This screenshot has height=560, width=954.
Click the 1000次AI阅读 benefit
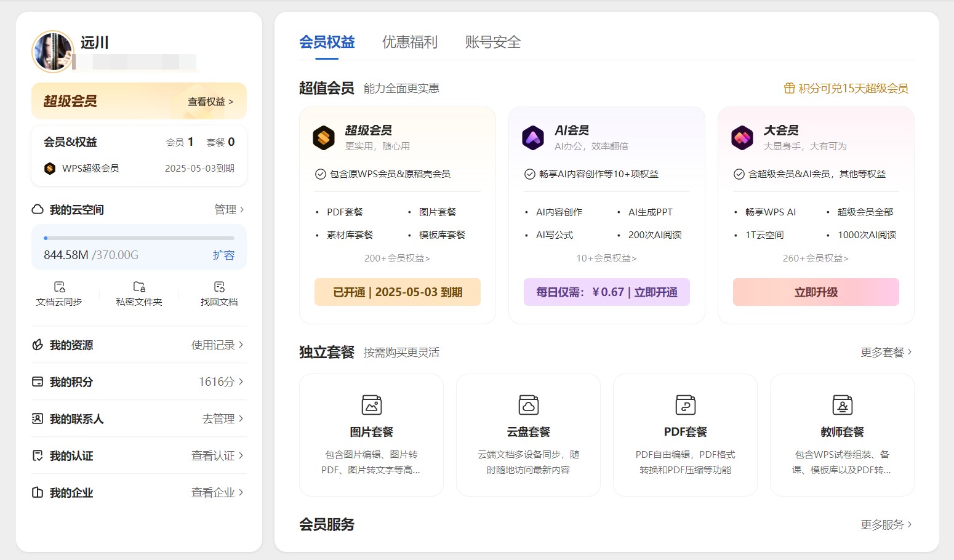point(867,235)
